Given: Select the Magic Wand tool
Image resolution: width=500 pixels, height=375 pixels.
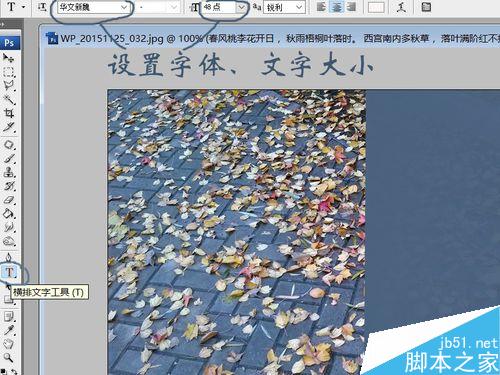Looking at the screenshot, I should click(x=9, y=99).
